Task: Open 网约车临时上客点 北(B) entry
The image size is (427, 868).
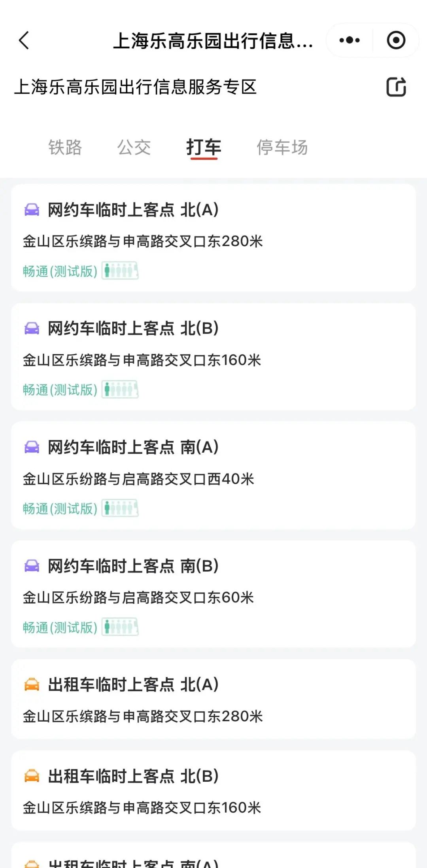Action: tap(133, 328)
